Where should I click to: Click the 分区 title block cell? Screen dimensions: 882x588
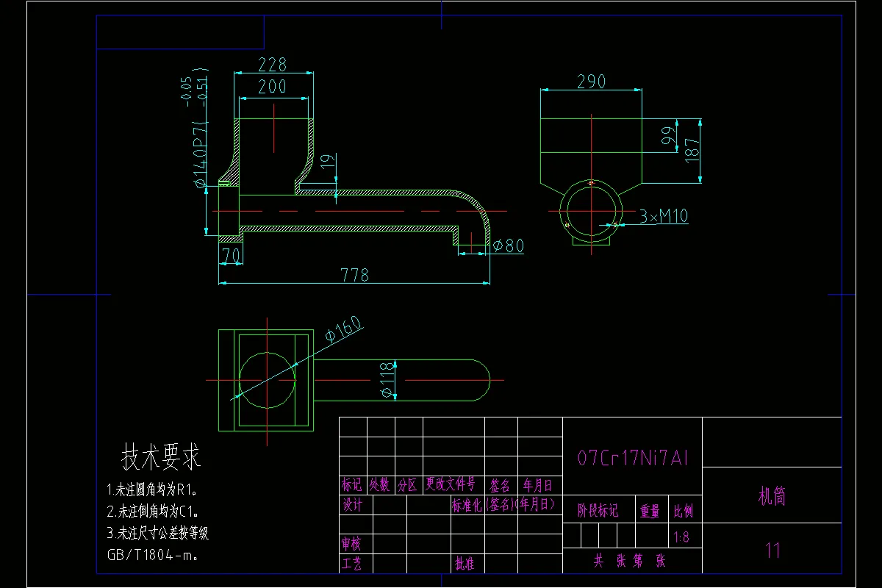[408, 485]
